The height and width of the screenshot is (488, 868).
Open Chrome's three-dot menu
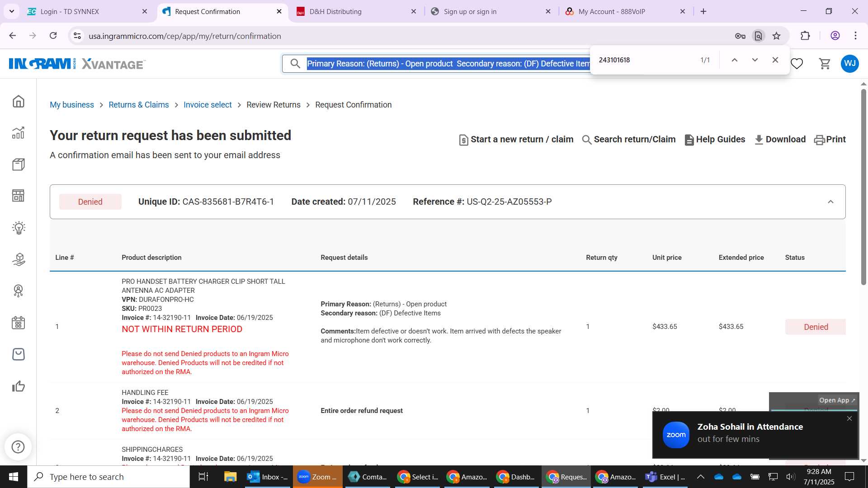coord(855,36)
